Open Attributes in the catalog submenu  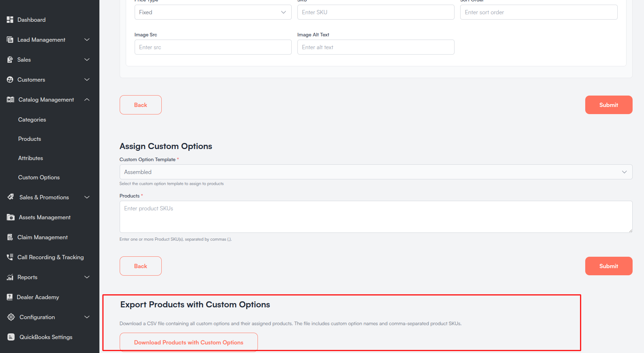pos(31,158)
